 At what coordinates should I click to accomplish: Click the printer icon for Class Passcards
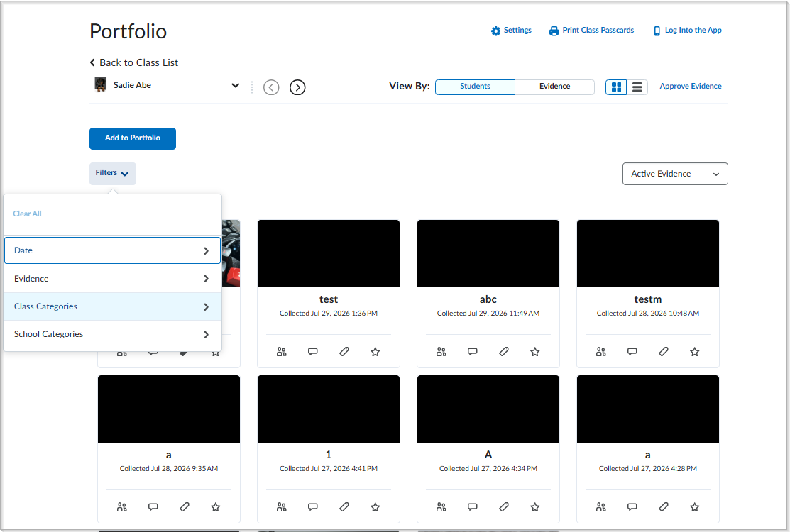[x=554, y=31]
